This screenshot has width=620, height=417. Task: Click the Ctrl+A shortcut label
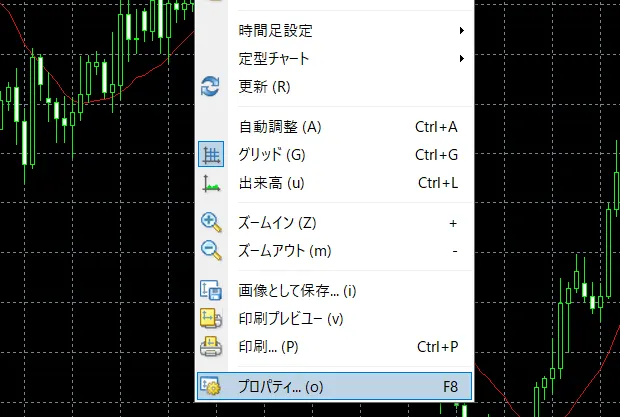pyautogui.click(x=436, y=127)
